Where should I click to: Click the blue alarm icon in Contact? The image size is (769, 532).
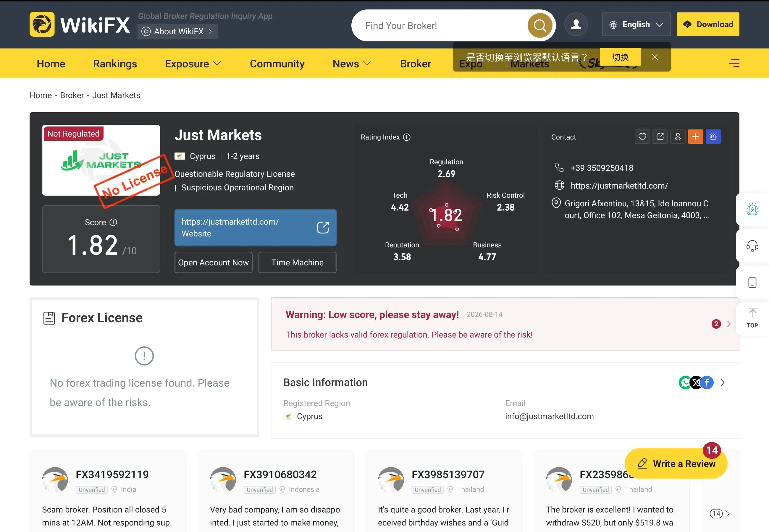(x=713, y=137)
